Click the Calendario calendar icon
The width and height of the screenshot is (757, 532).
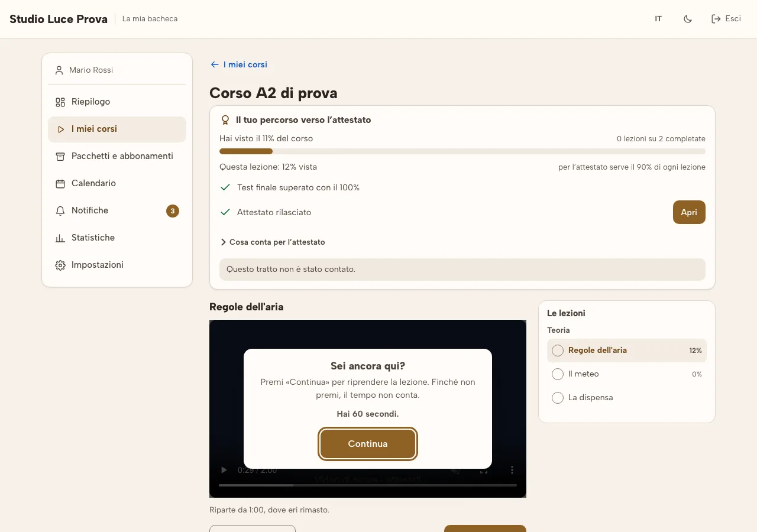pos(60,184)
